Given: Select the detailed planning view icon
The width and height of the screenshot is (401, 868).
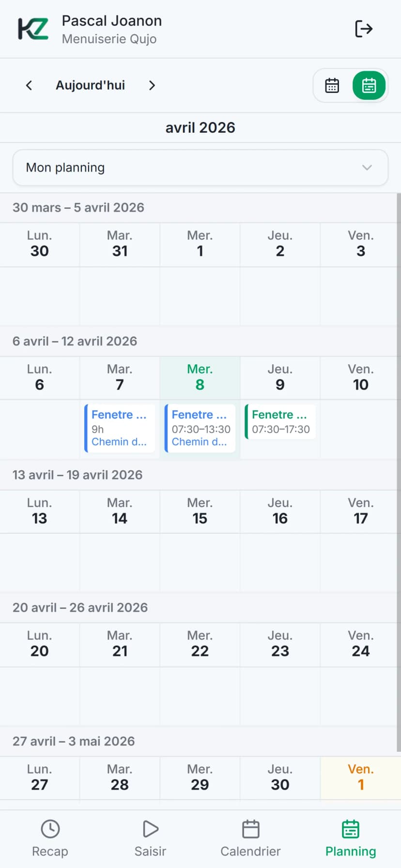Looking at the screenshot, I should point(369,85).
